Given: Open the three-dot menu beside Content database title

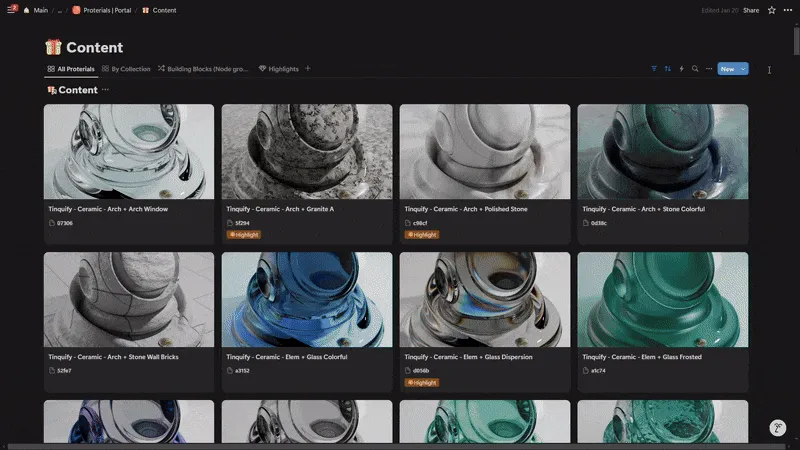Looking at the screenshot, I should tap(105, 90).
